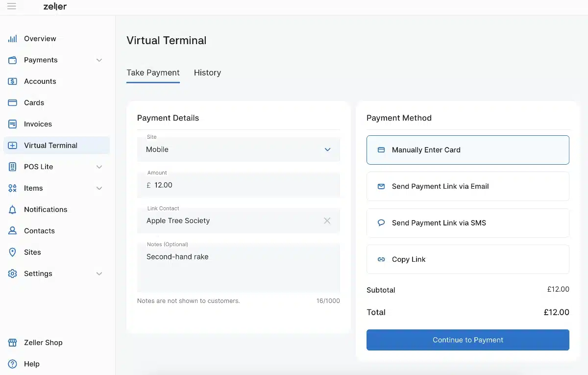Select Send Payment Link via Email
Viewport: 588px width, 375px height.
pyautogui.click(x=468, y=186)
